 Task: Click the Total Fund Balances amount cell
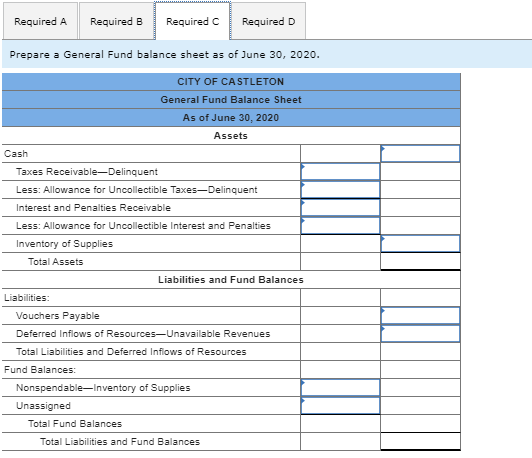point(420,423)
